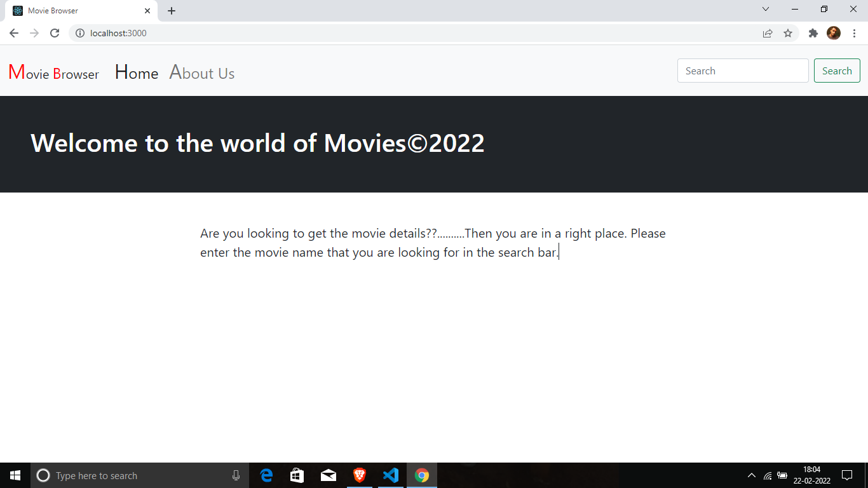Open the tab search chevron in the title bar
This screenshot has height=488, width=868.
click(x=766, y=9)
